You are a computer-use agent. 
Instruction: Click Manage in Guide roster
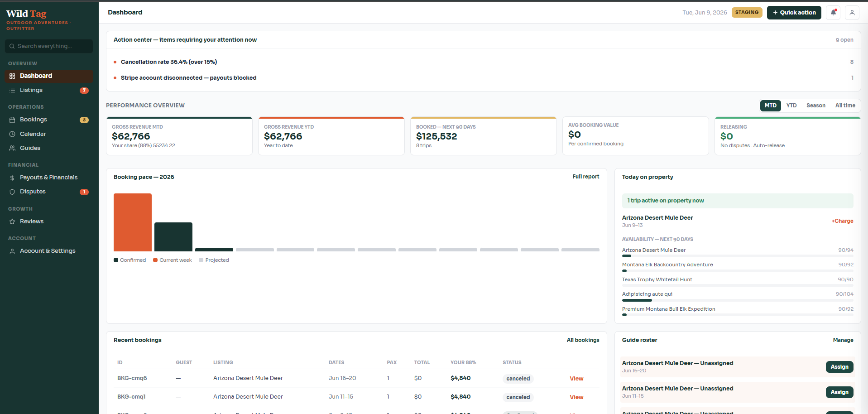(843, 340)
